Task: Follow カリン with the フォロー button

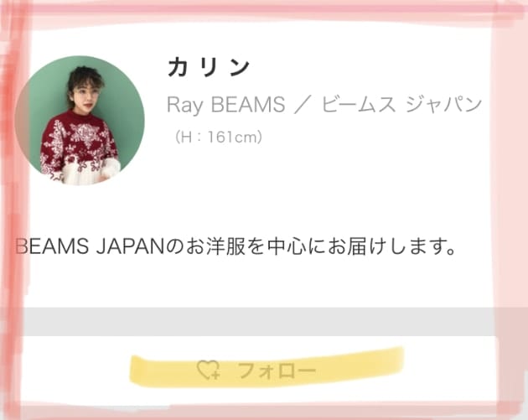Action: coord(256,370)
